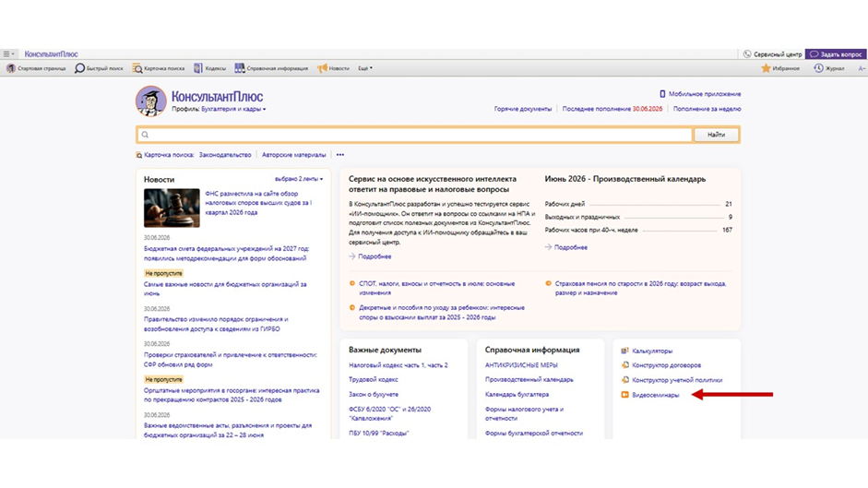This screenshot has height=488, width=868.
Task: Open Пополнение за неделю link
Action: coord(707,109)
